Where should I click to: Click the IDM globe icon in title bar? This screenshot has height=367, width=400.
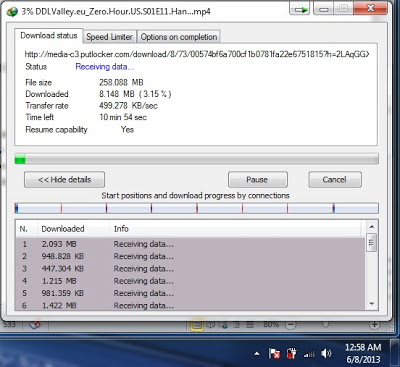[x=12, y=11]
